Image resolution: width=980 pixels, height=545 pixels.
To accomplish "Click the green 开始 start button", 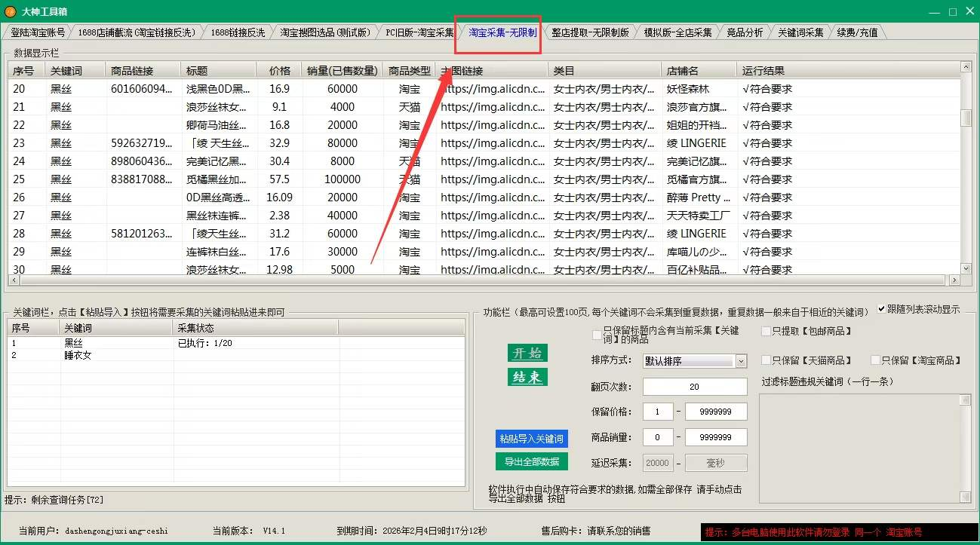I will 527,353.
